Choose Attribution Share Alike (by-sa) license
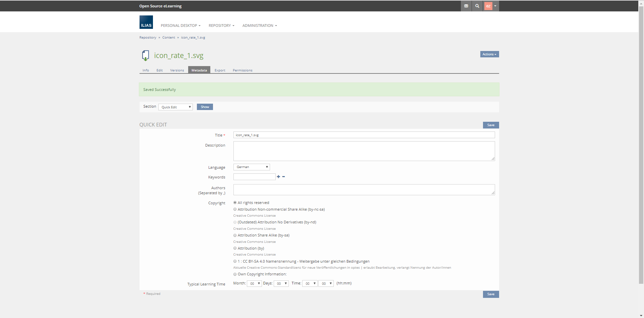The height and width of the screenshot is (318, 644). point(235,235)
